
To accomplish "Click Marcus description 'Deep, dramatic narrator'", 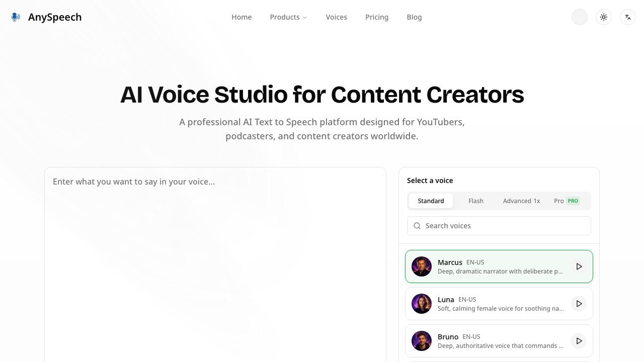I will (x=500, y=271).
